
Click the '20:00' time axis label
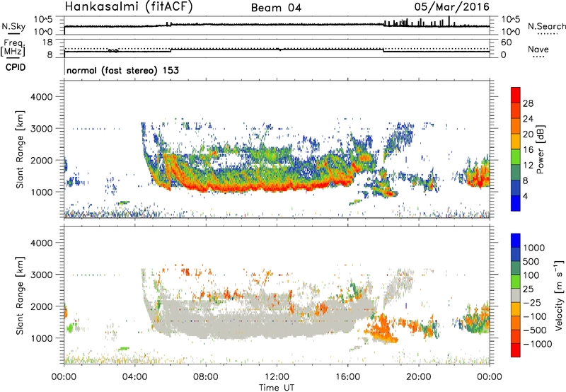419,377
